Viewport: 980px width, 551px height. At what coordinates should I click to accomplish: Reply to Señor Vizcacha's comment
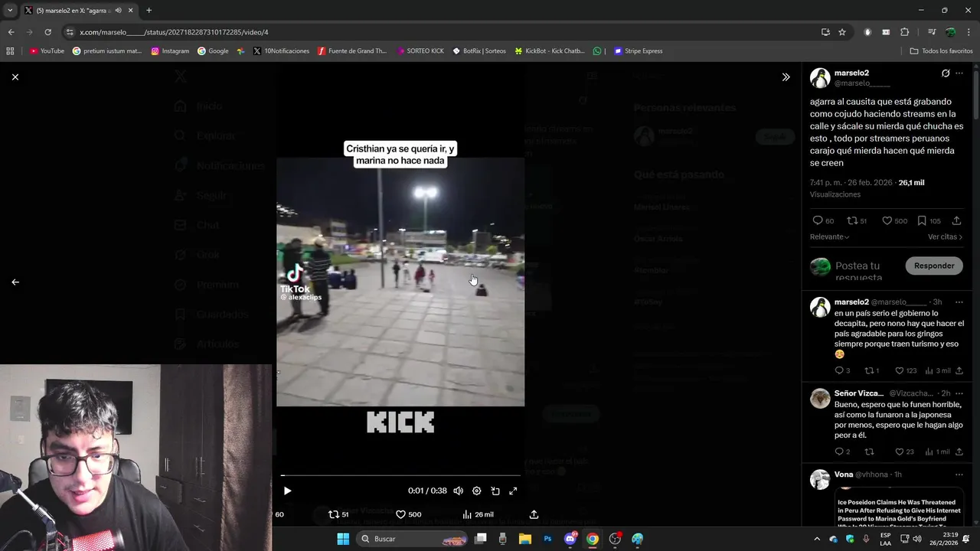(842, 452)
